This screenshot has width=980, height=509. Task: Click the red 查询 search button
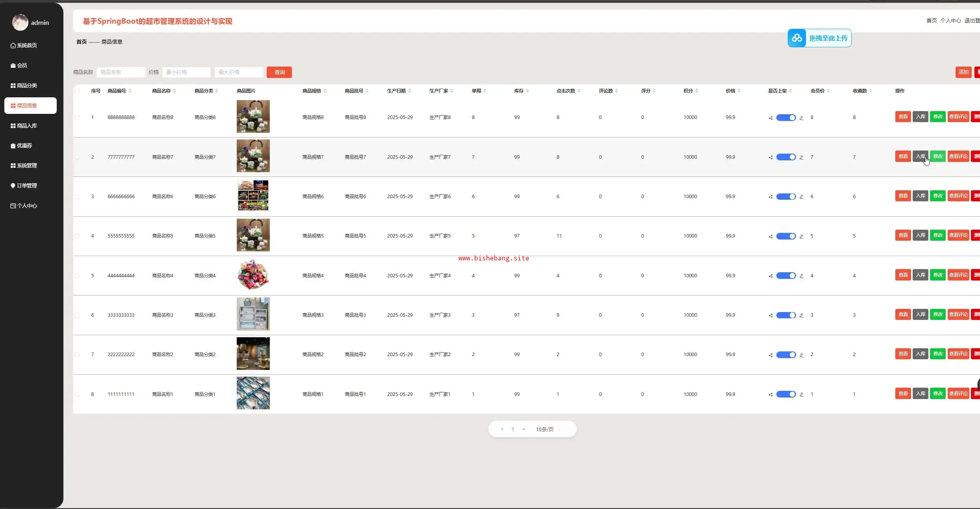point(279,72)
